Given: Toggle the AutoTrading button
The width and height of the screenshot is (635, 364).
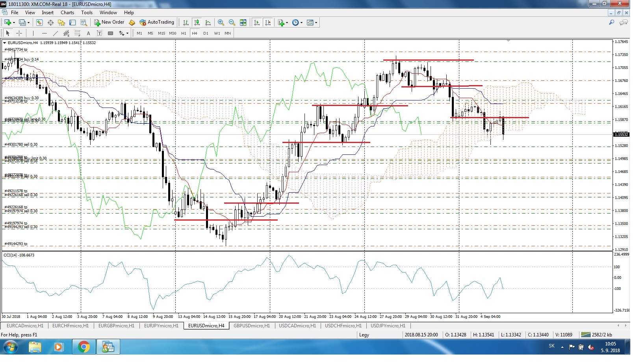Looking at the screenshot, I should (157, 22).
